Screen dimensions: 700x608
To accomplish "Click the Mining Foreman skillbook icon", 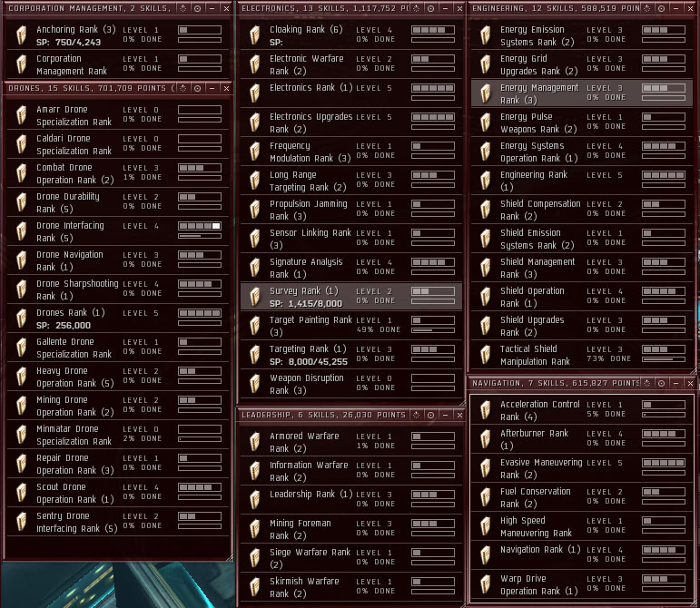I will pyautogui.click(x=254, y=529).
